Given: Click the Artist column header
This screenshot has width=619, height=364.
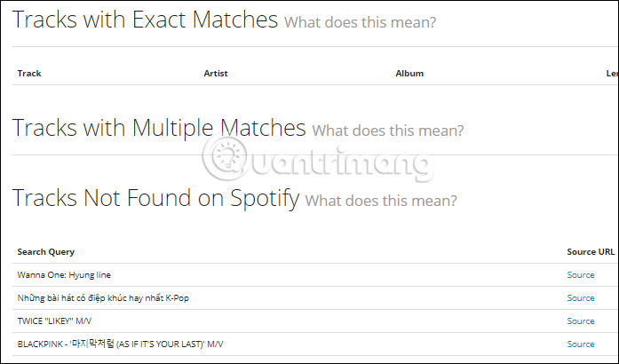Looking at the screenshot, I should pyautogui.click(x=216, y=74).
